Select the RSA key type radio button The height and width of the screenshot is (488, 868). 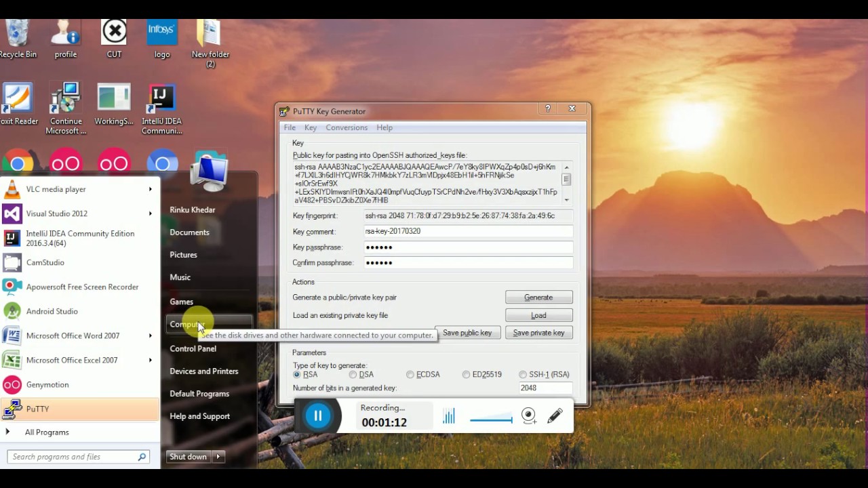[297, 374]
